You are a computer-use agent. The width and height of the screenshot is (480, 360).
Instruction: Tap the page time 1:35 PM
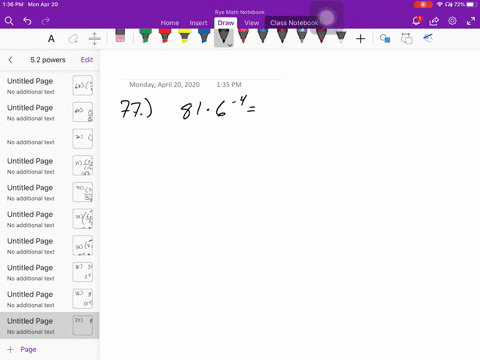[x=229, y=85]
